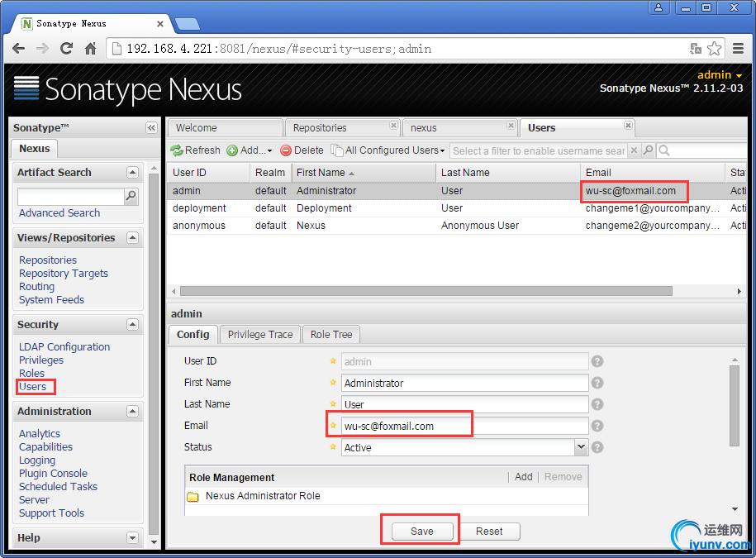Add a role in Role Management
The height and width of the screenshot is (558, 756).
click(523, 477)
